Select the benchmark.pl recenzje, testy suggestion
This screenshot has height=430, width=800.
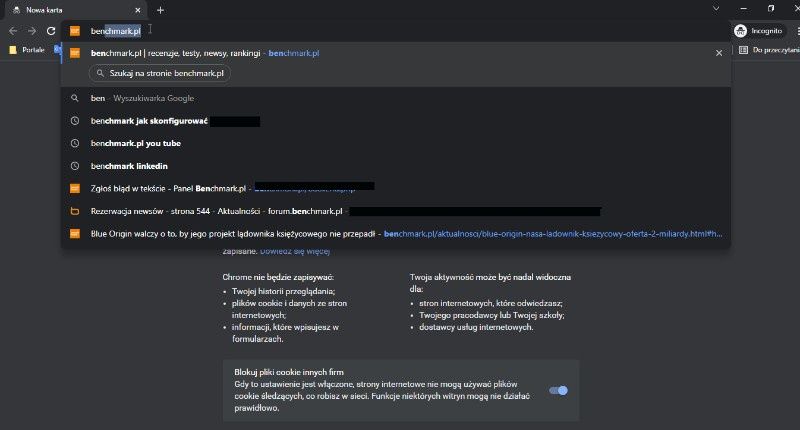pyautogui.click(x=395, y=53)
